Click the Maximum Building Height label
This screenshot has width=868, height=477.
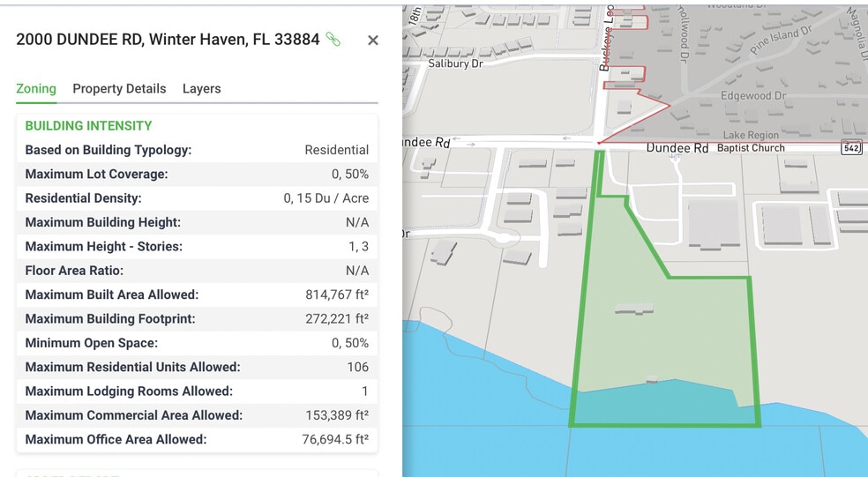coord(103,222)
